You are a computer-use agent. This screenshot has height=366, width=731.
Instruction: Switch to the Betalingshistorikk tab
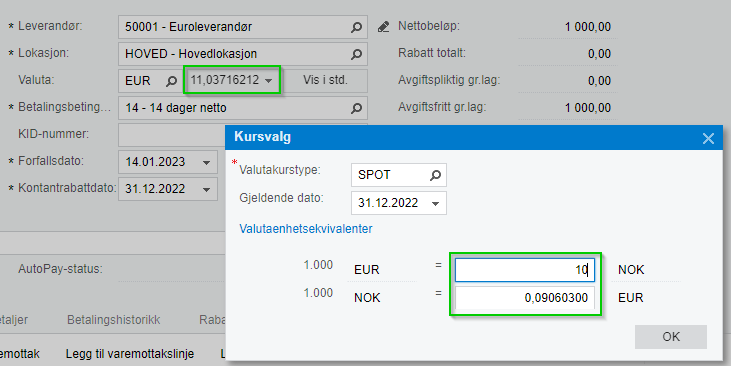click(113, 320)
